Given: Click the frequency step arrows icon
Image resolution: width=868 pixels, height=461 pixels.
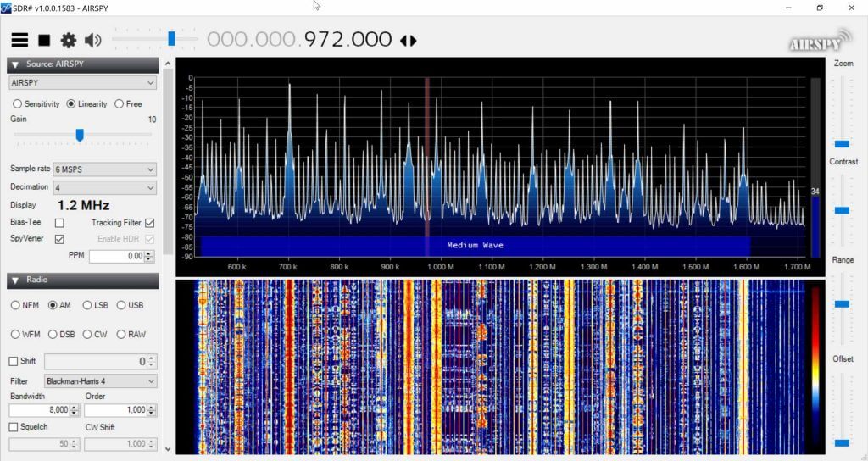Looking at the screenshot, I should coord(409,40).
